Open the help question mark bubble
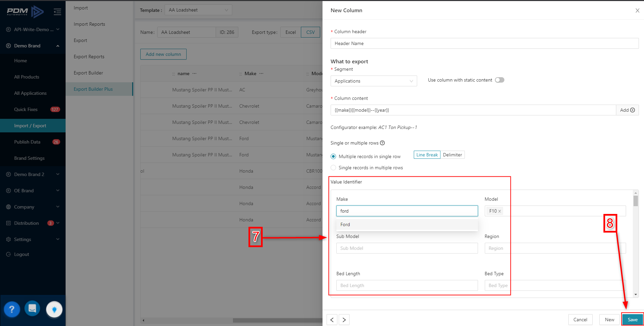This screenshot has width=644, height=326. [12, 309]
